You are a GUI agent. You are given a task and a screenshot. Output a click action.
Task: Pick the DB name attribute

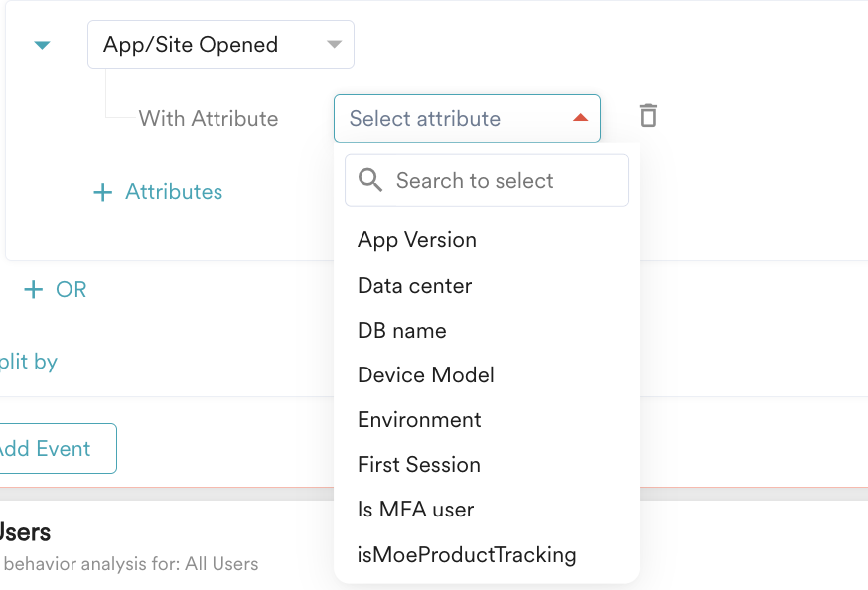click(401, 331)
